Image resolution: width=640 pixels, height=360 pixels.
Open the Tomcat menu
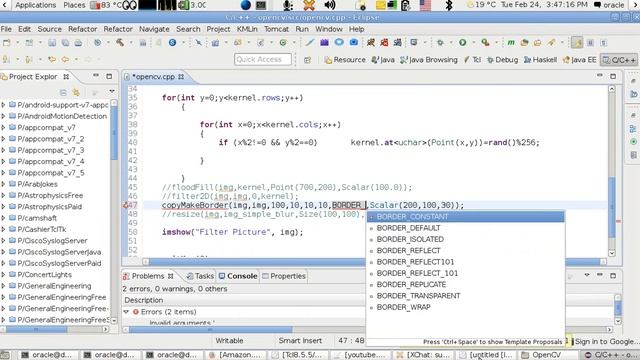coord(276,29)
